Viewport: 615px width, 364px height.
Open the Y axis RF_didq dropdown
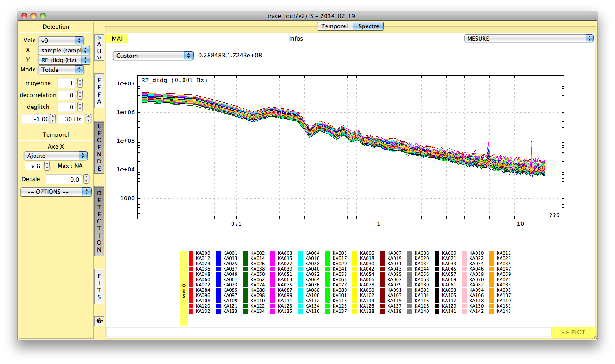coord(64,60)
